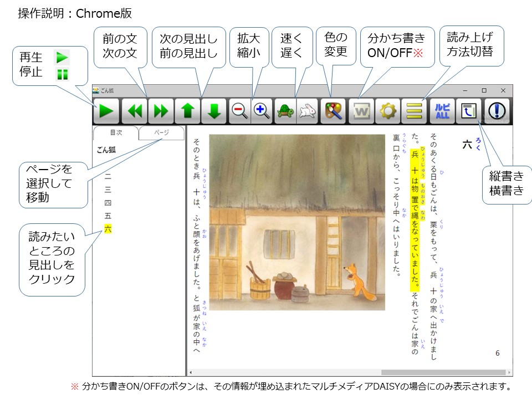The width and height of the screenshot is (532, 399).
Task: Switch reading method with yellow lines icon
Action: (x=415, y=111)
